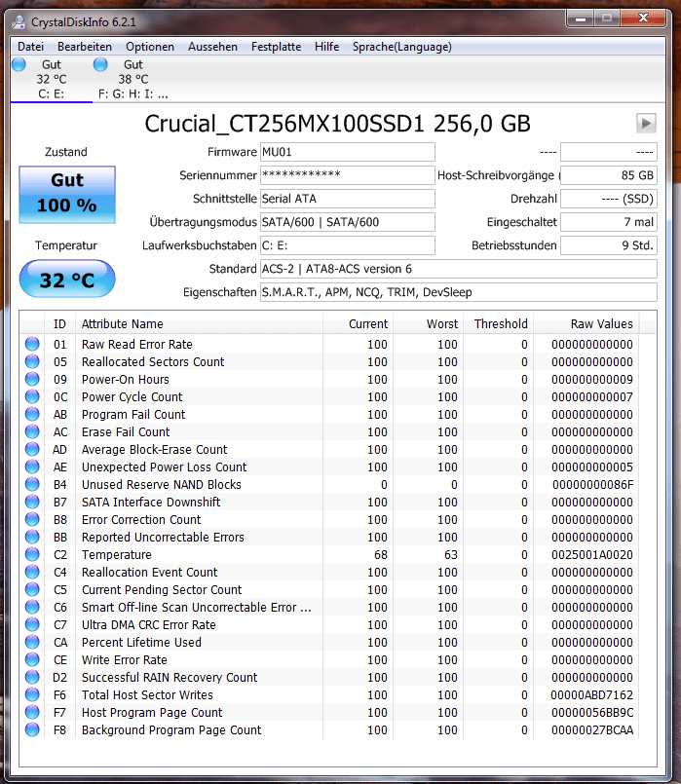The height and width of the screenshot is (784, 681).
Task: Click status orb of Average Block-Erase Count
Action: click(32, 449)
